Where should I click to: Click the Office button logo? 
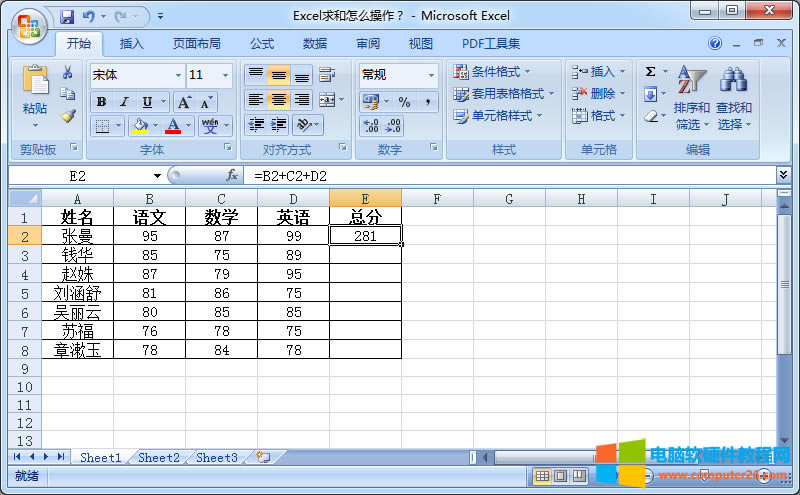tap(29, 27)
